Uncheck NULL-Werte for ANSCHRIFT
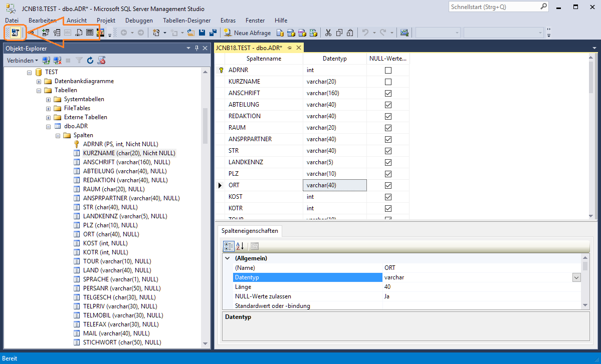This screenshot has width=601, height=364. pos(388,94)
